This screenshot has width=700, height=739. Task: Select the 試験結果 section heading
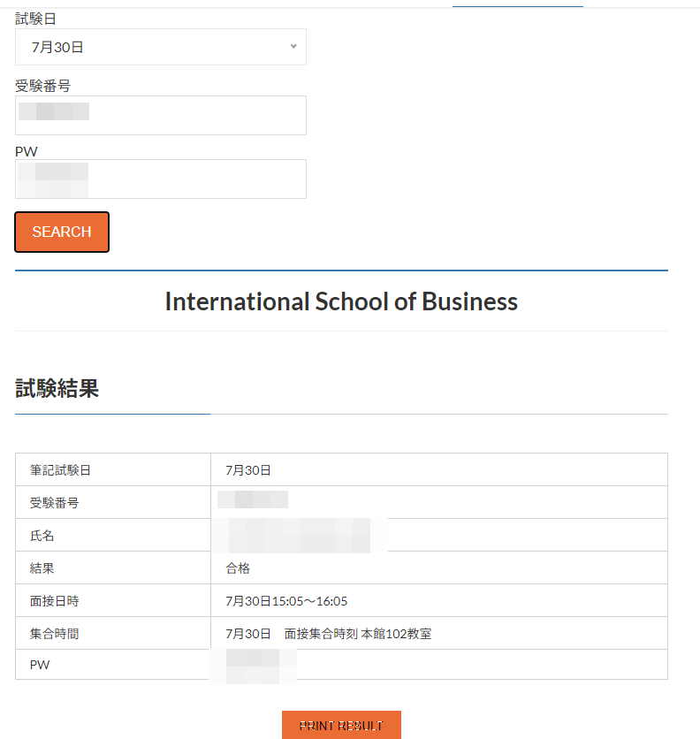57,388
